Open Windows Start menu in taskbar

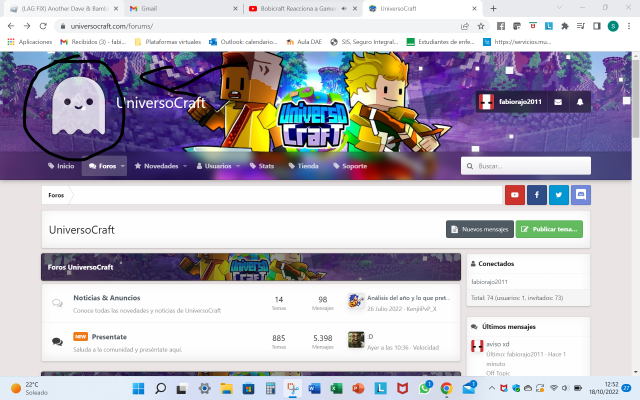point(138,388)
